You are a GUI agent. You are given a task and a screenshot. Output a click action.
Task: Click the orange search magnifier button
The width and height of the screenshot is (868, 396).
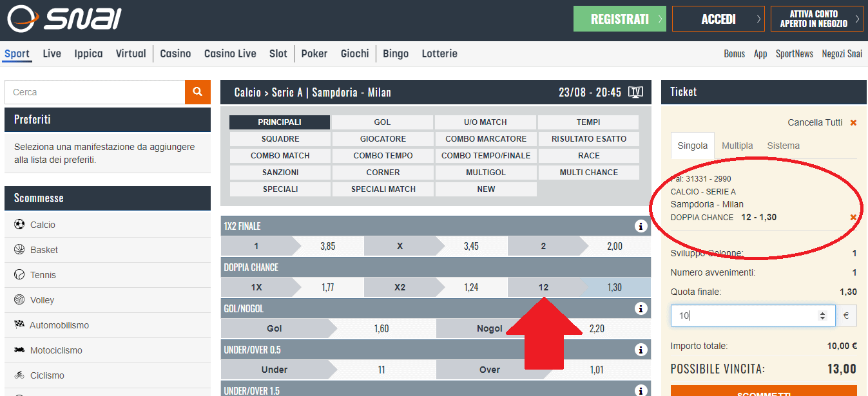point(198,92)
